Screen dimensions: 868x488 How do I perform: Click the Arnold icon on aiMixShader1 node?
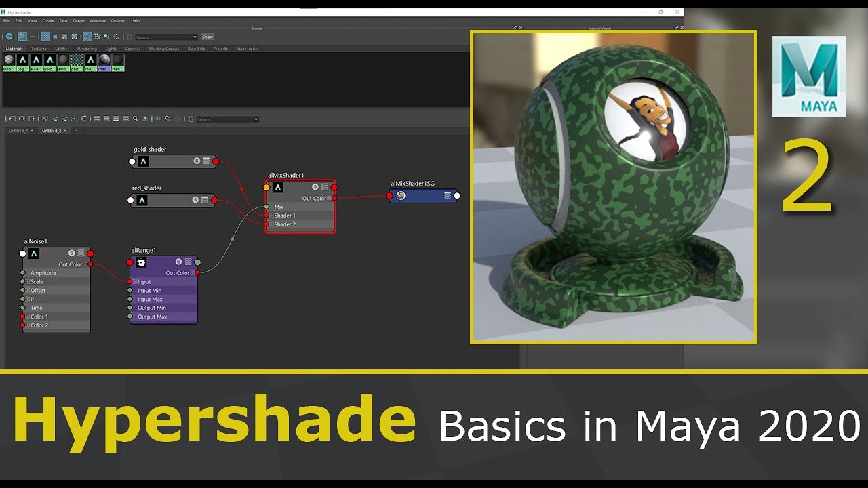point(277,187)
